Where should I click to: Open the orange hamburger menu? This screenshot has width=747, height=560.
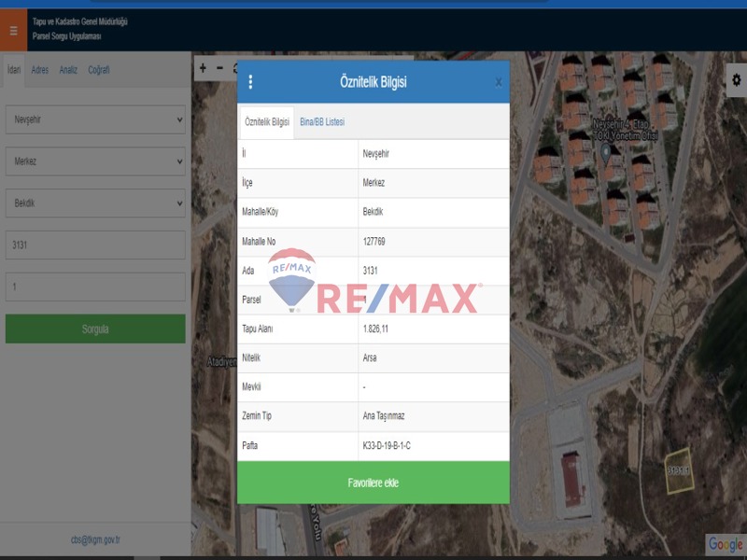pos(13,30)
